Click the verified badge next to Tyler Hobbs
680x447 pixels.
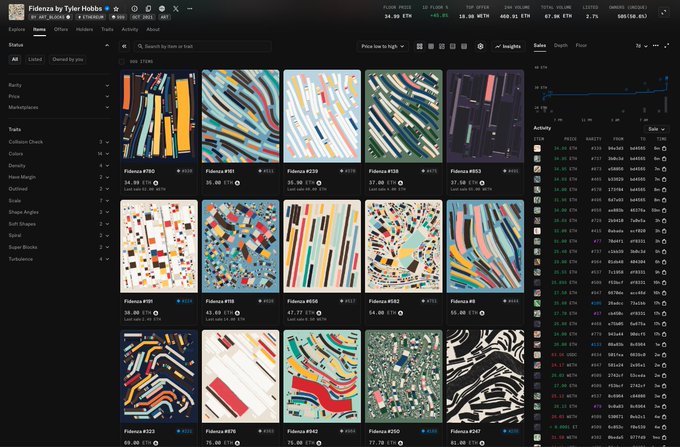point(107,8)
